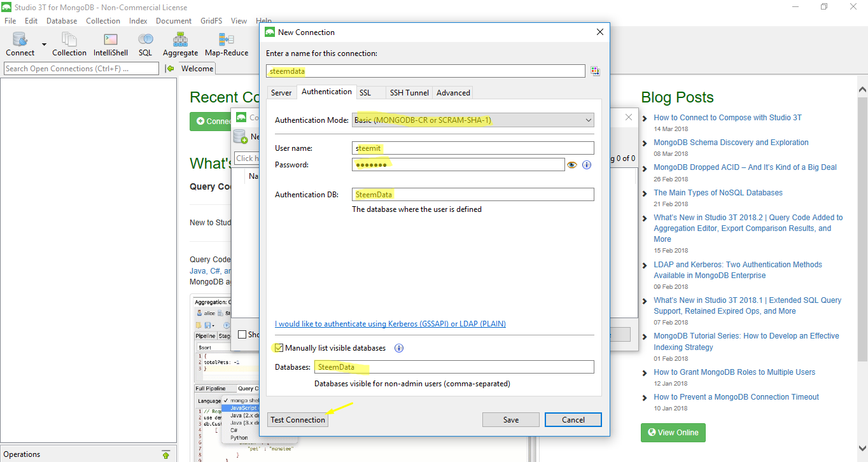
Task: Open the MongoDB Tutorial Series indexing strategy post
Action: click(x=746, y=342)
